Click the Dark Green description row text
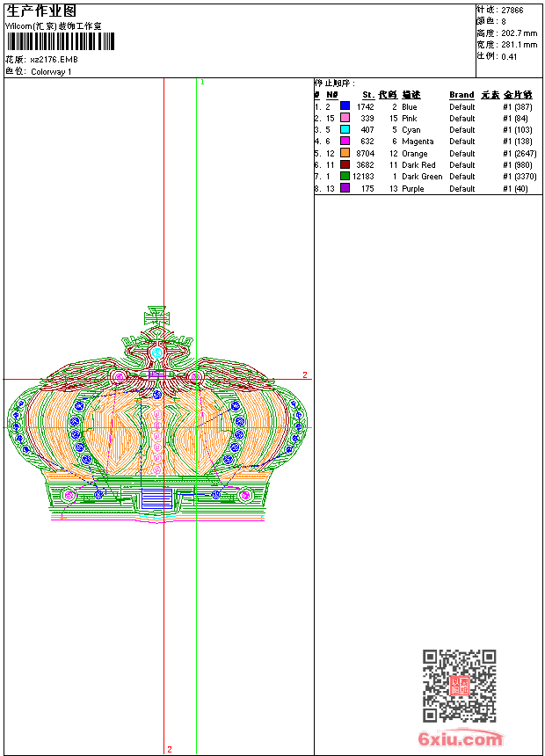 click(x=422, y=177)
